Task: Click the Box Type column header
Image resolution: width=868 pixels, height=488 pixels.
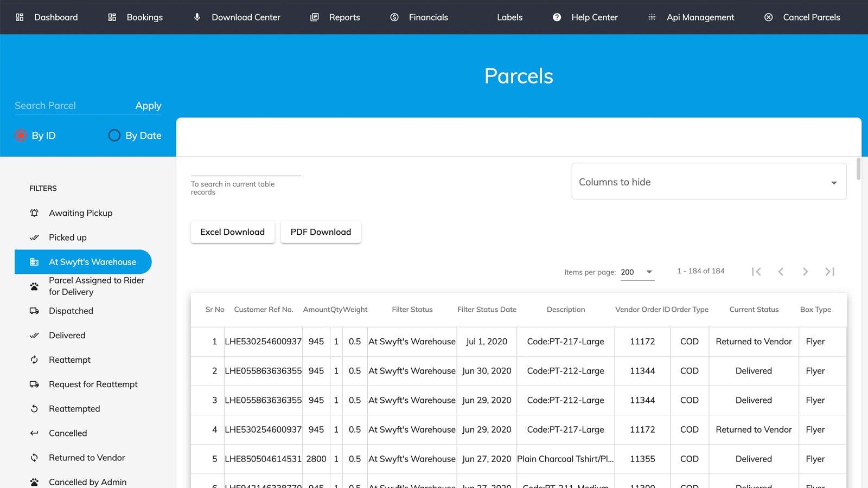Action: [x=815, y=310]
